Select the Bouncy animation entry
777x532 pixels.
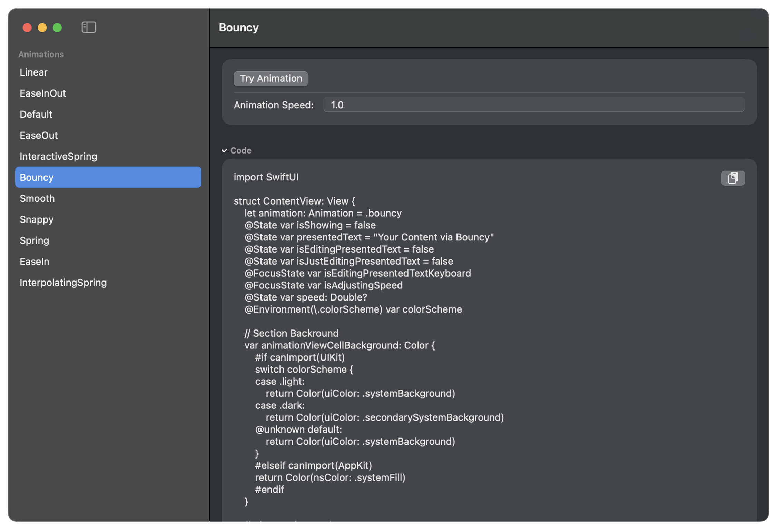[x=37, y=177]
